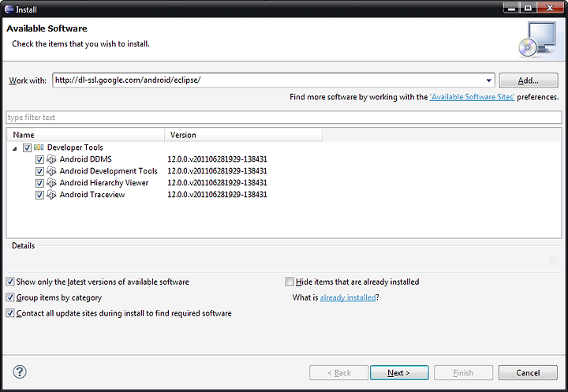Click the Eclipse icon in the title bar
This screenshot has width=568, height=392.
9,9
